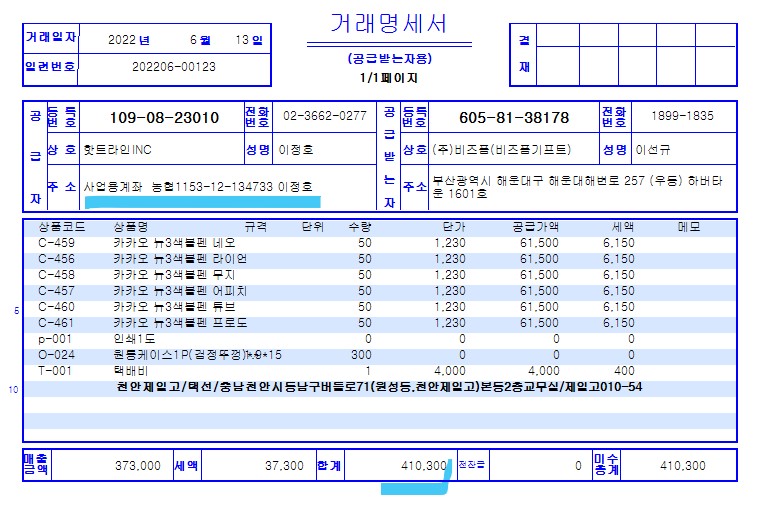The width and height of the screenshot is (767, 510).
Task: Select the transaction date field showing 2022년
Action: coord(130,40)
